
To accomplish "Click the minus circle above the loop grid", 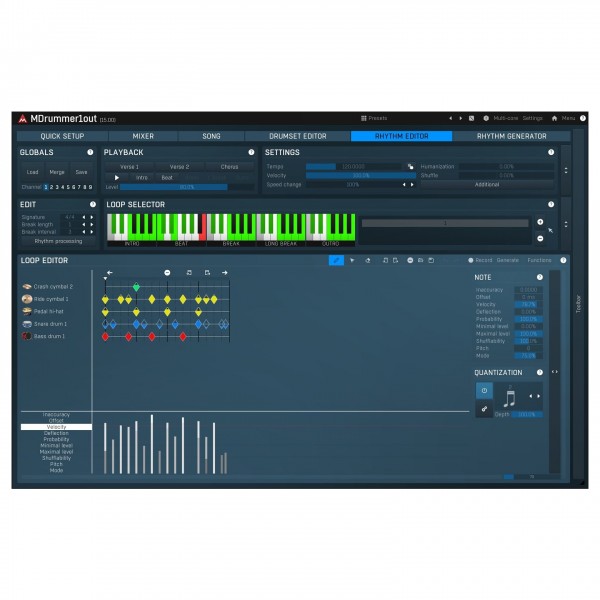I will pyautogui.click(x=167, y=272).
